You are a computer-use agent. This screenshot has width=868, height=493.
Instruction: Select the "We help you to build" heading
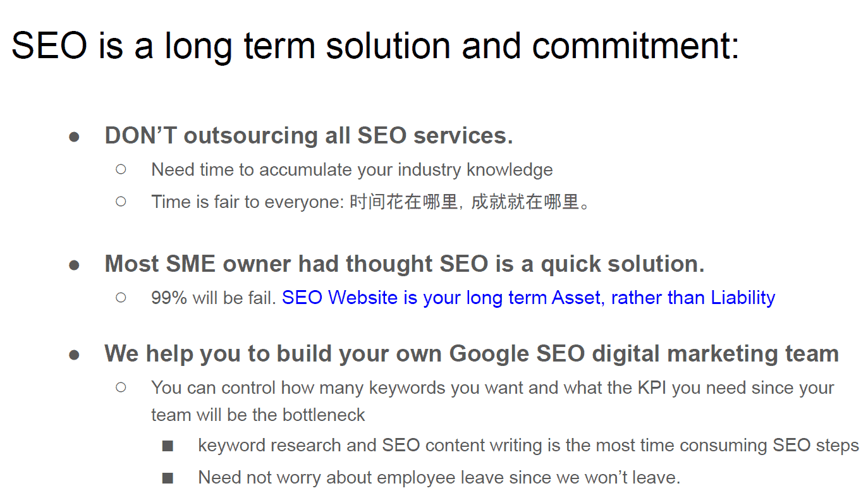(472, 353)
